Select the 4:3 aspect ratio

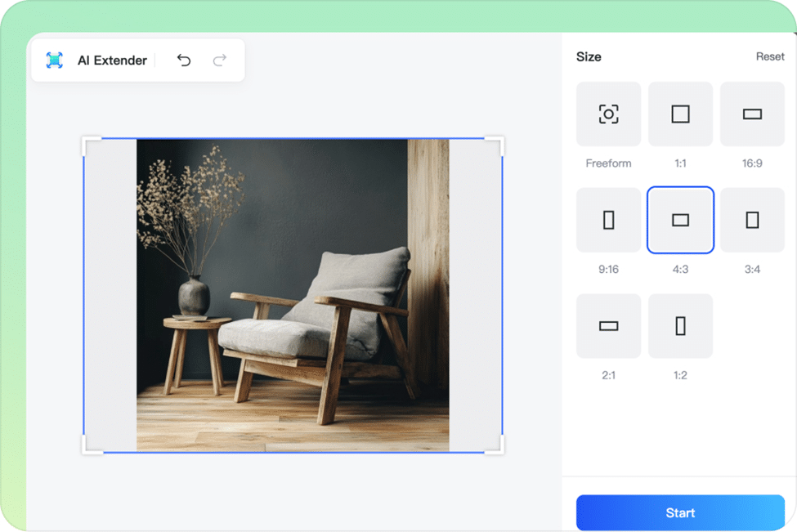(x=680, y=220)
